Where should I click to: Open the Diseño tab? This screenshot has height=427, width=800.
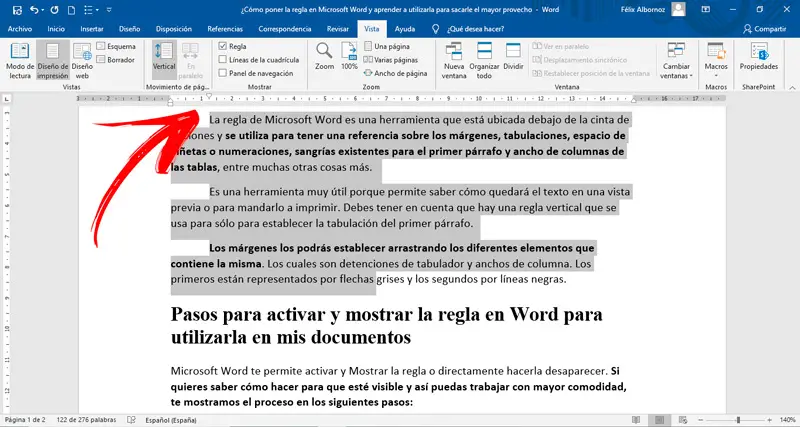tap(130, 29)
